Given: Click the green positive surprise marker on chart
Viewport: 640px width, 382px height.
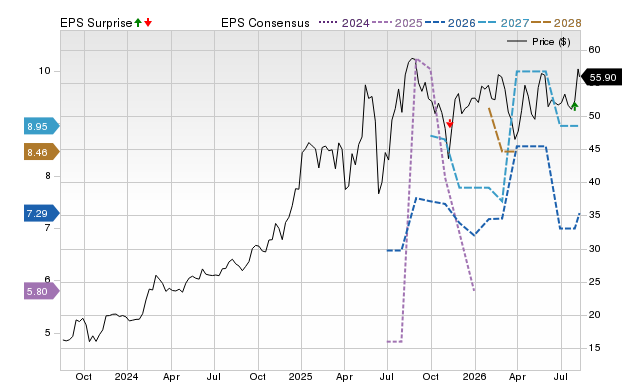Looking at the screenshot, I should [x=575, y=106].
